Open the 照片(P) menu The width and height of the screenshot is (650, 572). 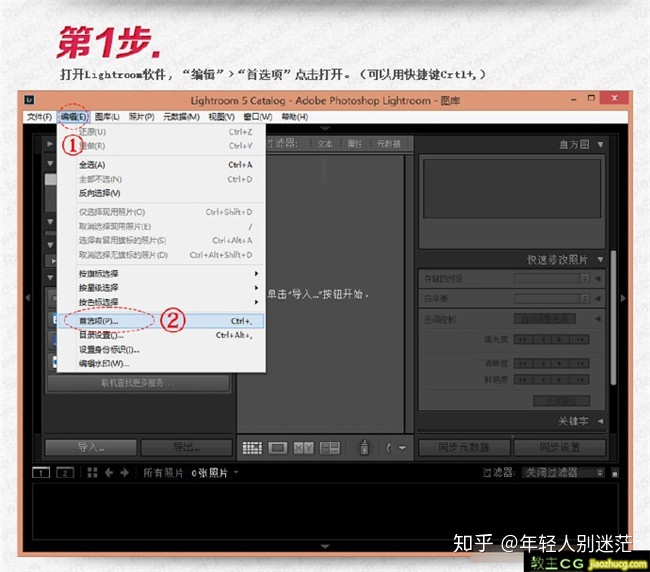[141, 117]
